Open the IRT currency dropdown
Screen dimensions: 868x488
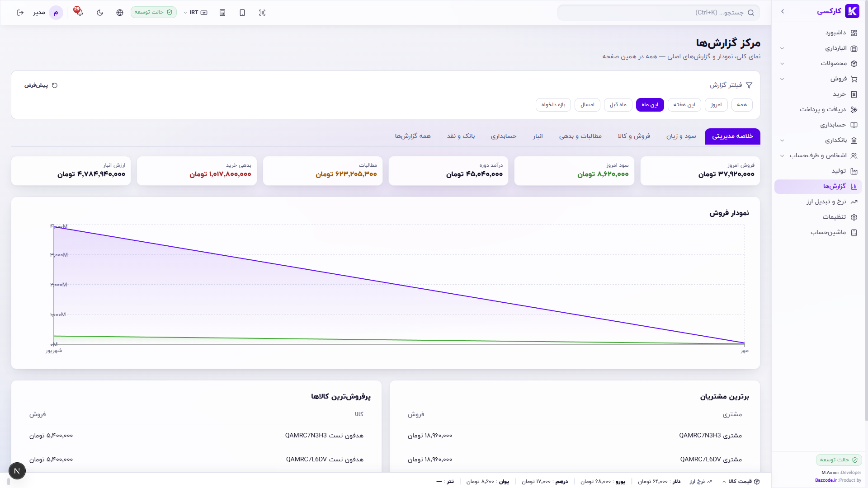pyautogui.click(x=195, y=13)
